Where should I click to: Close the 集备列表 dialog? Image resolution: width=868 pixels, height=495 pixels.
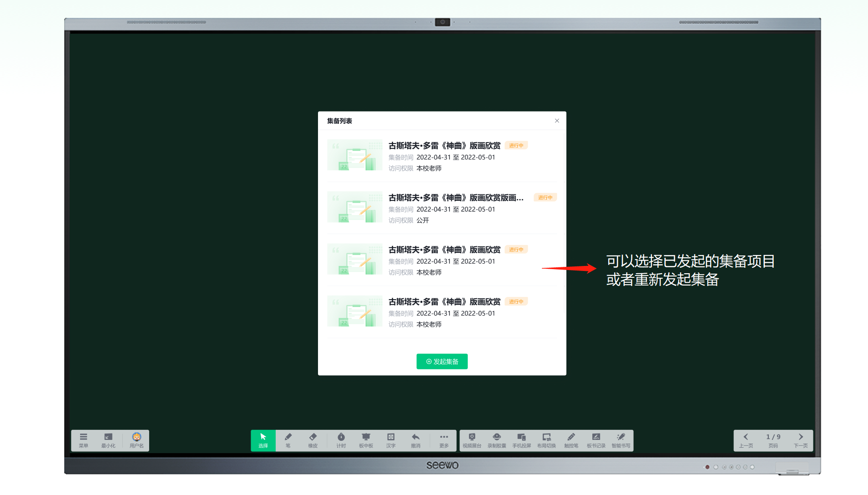coord(557,121)
